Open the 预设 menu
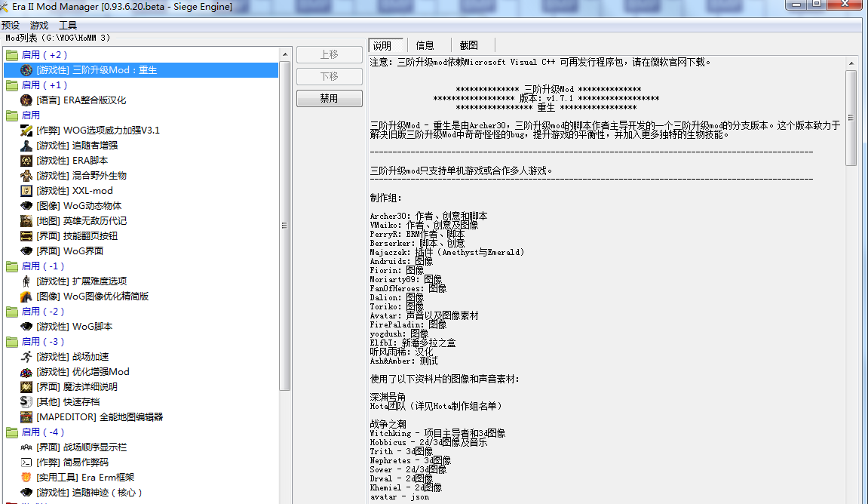This screenshot has width=868, height=504. [x=11, y=25]
